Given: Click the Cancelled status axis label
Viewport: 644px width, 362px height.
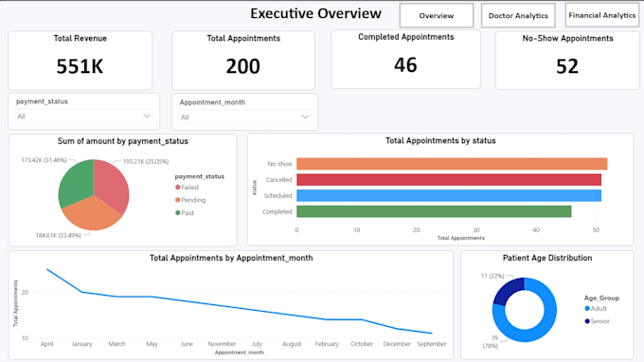Looking at the screenshot, I should pos(278,180).
